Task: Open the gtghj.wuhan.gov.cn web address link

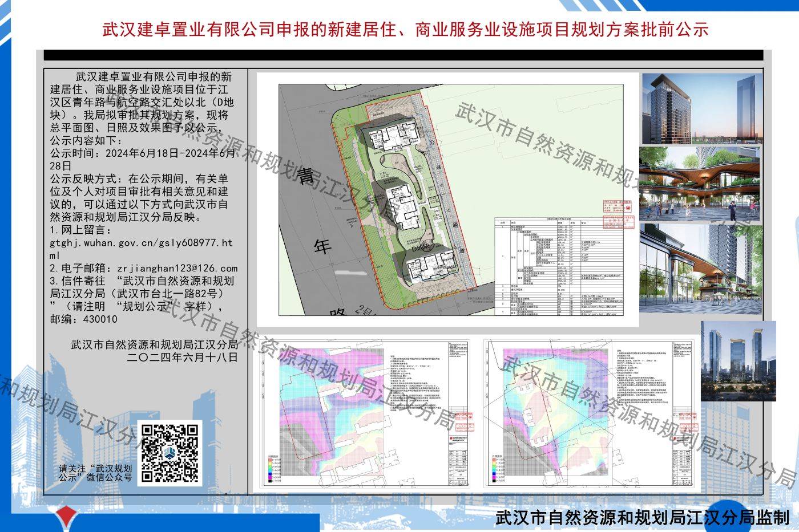Action: (x=141, y=249)
